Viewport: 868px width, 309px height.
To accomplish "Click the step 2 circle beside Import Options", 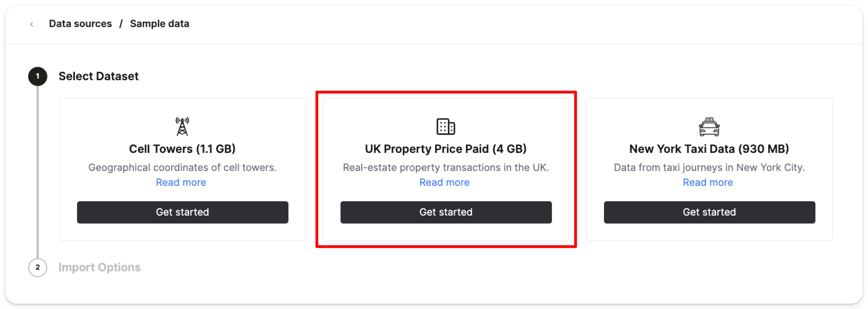I will 37,267.
